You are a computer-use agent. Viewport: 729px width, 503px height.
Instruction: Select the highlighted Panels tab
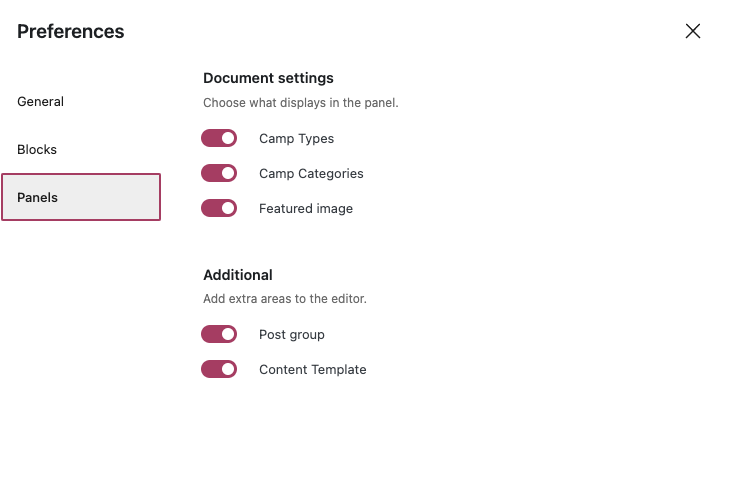pyautogui.click(x=81, y=197)
